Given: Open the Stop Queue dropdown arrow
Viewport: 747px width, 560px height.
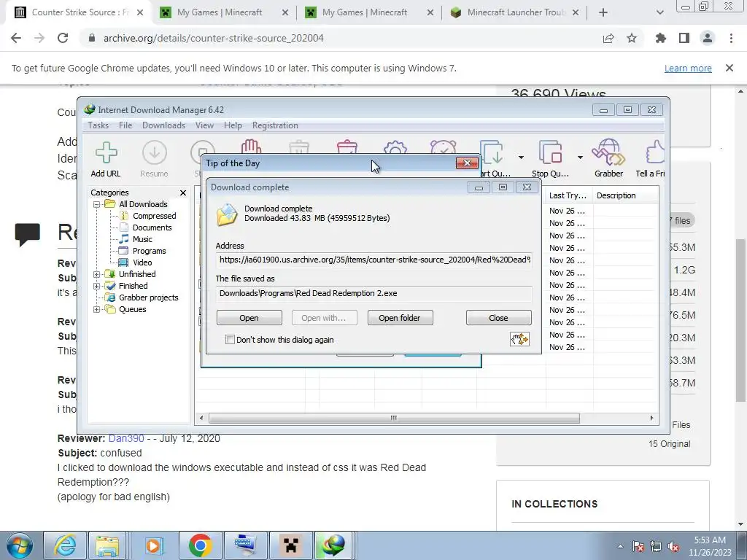Looking at the screenshot, I should tap(580, 157).
